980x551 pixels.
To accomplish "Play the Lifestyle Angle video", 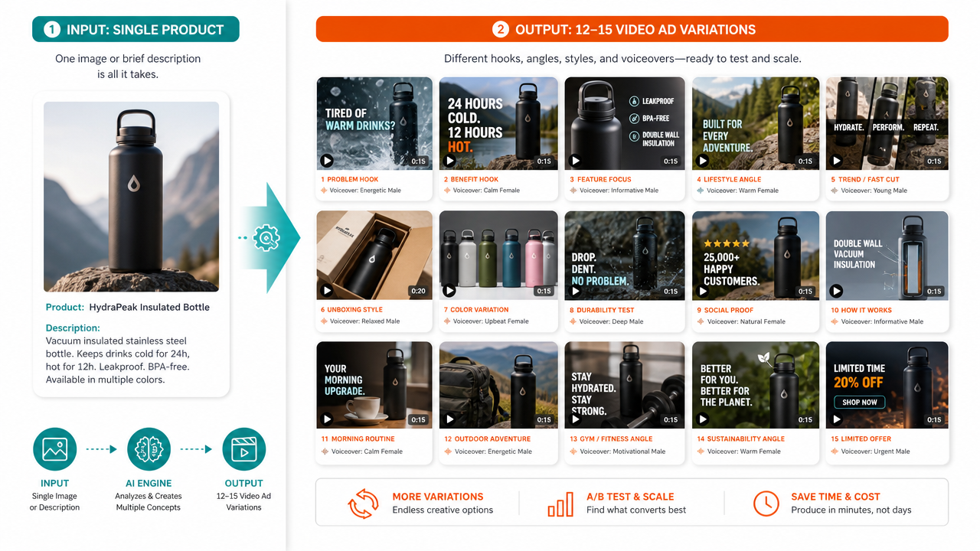I will point(703,161).
